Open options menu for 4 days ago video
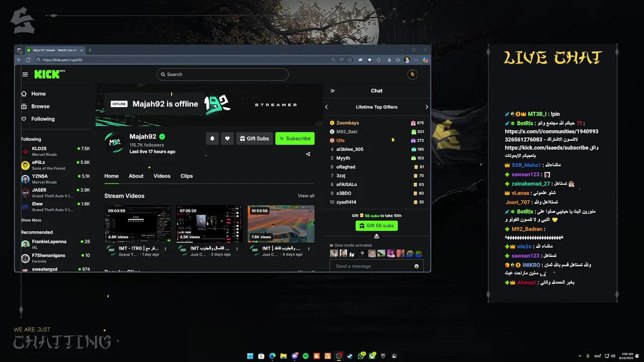 click(309, 249)
